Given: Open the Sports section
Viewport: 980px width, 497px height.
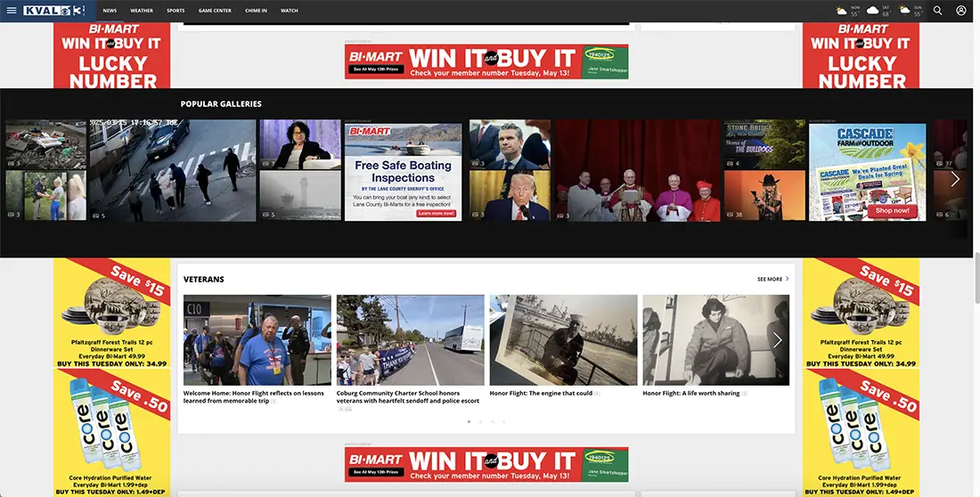Looking at the screenshot, I should [176, 11].
